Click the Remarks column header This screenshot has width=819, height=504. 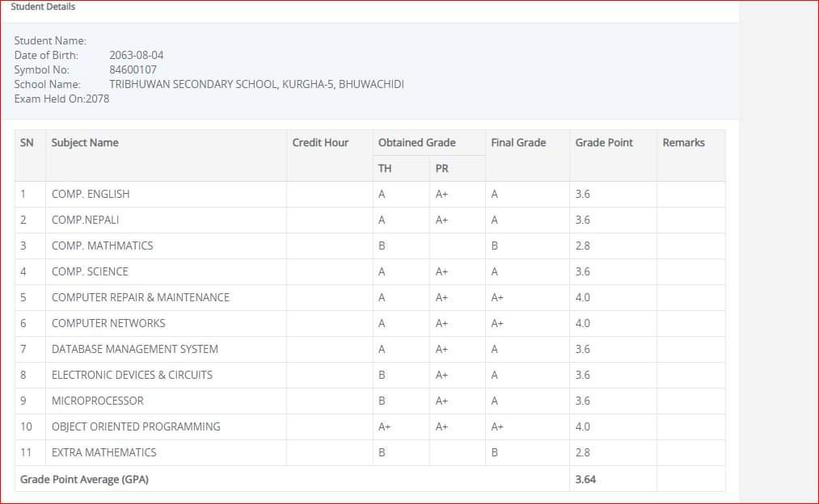[683, 143]
